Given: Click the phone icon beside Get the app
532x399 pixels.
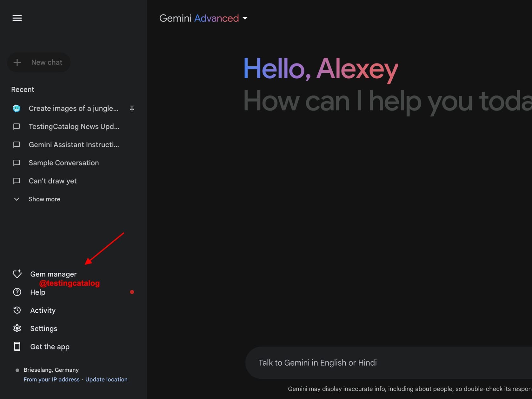Looking at the screenshot, I should pos(17,347).
